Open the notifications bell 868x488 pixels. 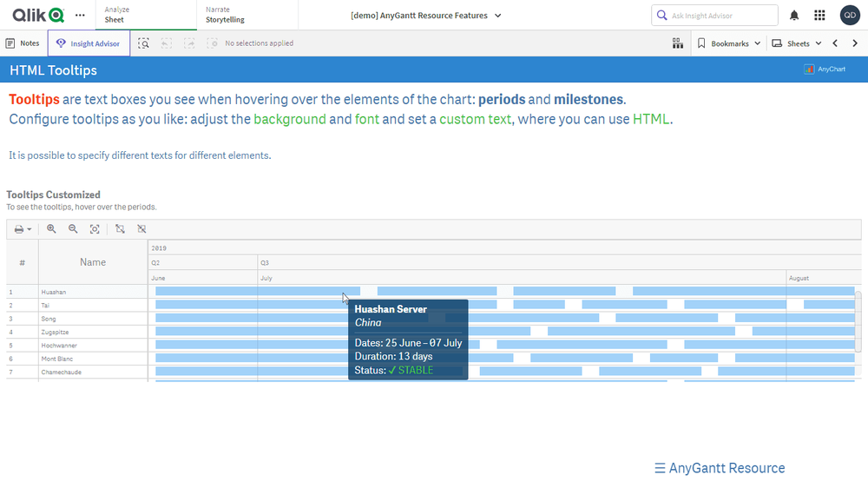point(794,16)
